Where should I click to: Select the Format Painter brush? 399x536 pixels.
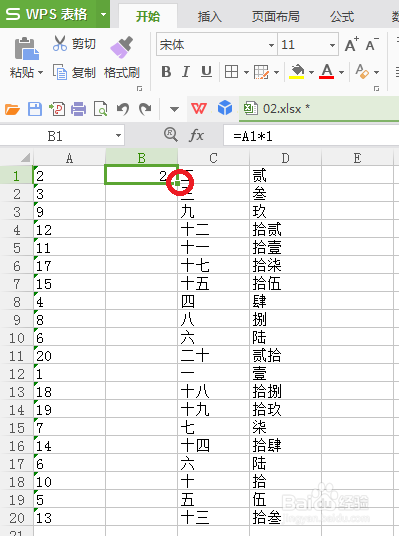121,47
